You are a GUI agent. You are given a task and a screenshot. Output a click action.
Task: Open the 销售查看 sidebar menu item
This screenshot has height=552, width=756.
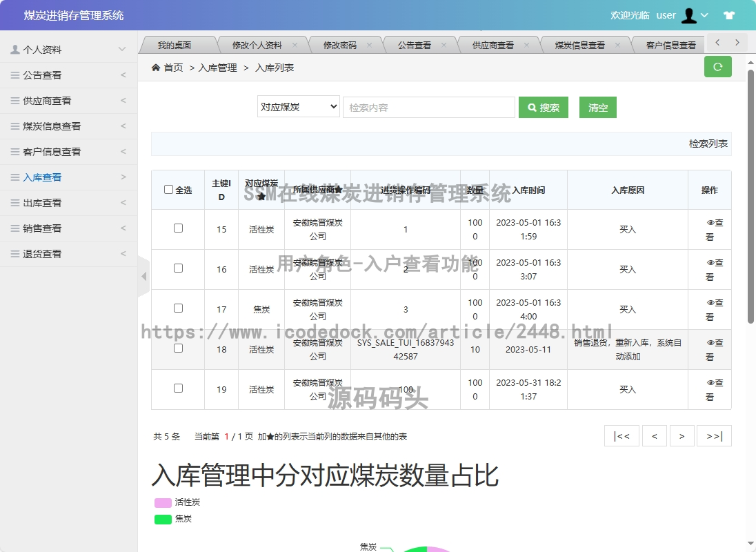click(x=68, y=228)
